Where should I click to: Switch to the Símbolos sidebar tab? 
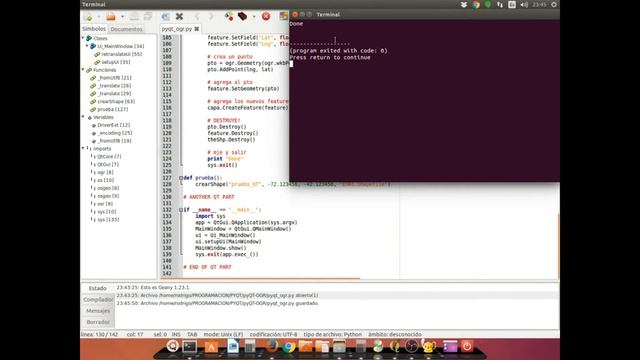pyautogui.click(x=94, y=29)
